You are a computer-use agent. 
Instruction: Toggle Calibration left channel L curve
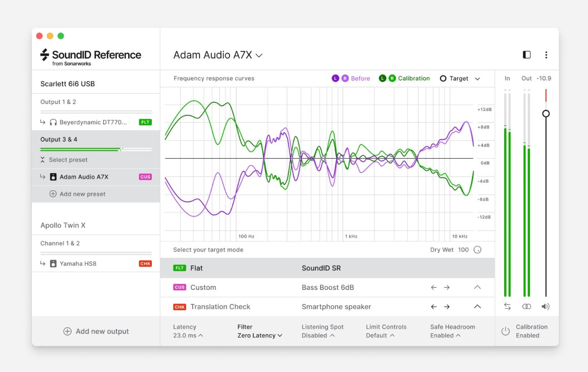382,78
